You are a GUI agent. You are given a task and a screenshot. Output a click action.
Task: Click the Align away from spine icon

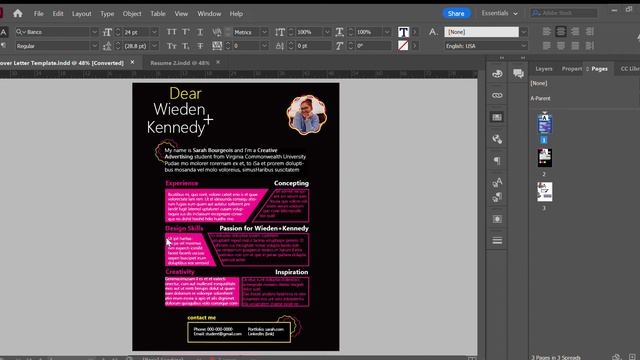[590, 46]
